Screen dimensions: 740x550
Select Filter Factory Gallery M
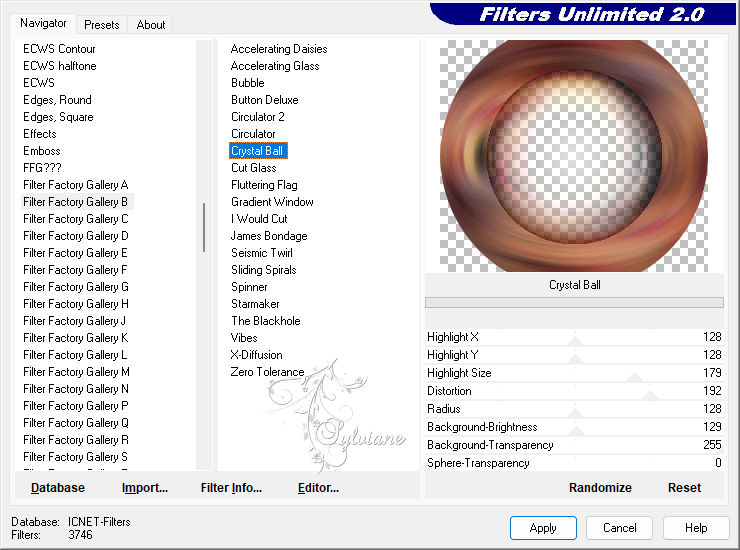click(x=76, y=372)
